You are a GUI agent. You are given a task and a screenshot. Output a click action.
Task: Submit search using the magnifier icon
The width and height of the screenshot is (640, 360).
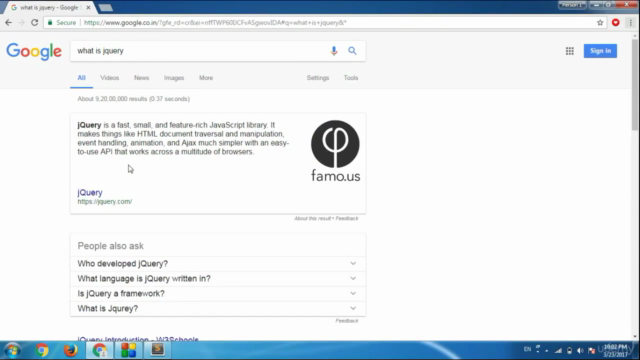(x=352, y=51)
